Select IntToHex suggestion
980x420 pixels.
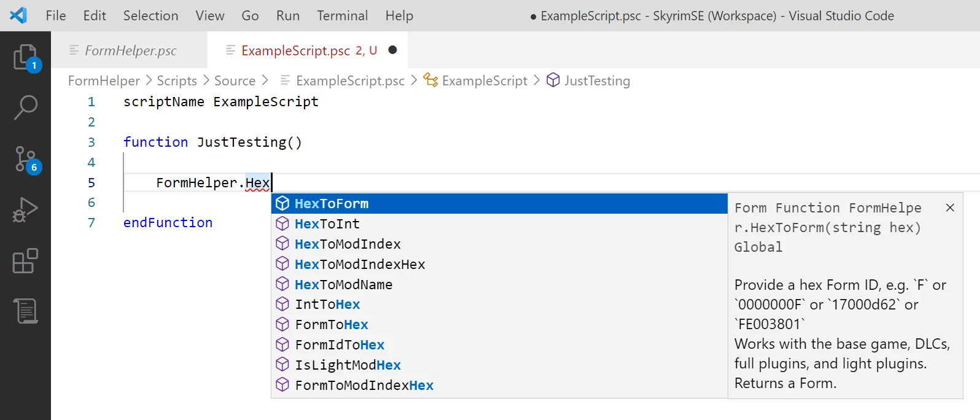tap(499, 305)
